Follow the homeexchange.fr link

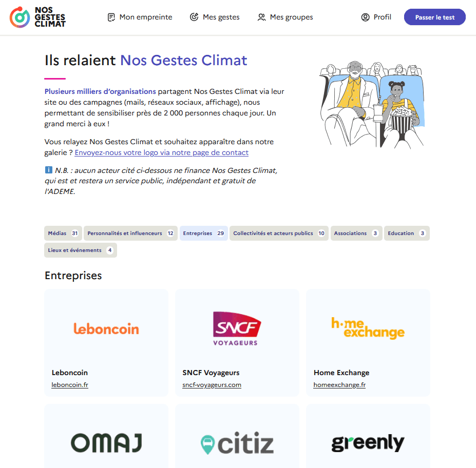339,384
